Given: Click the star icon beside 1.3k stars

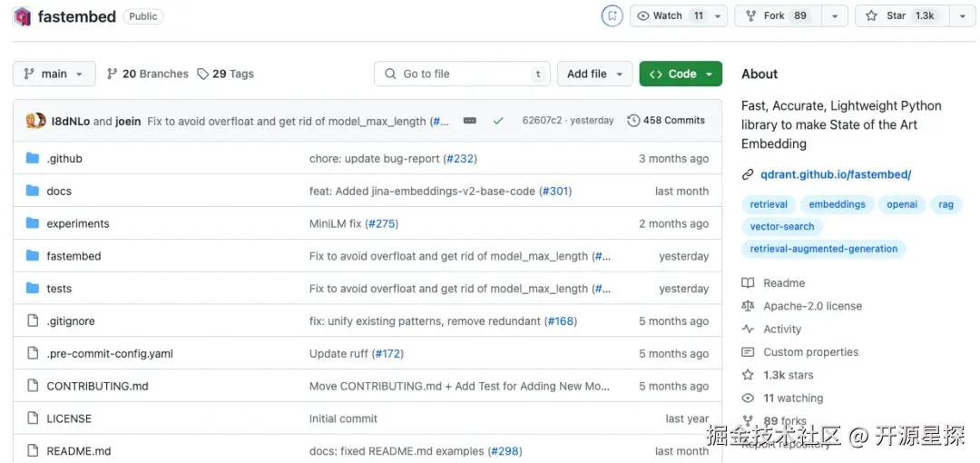Looking at the screenshot, I should point(748,375).
